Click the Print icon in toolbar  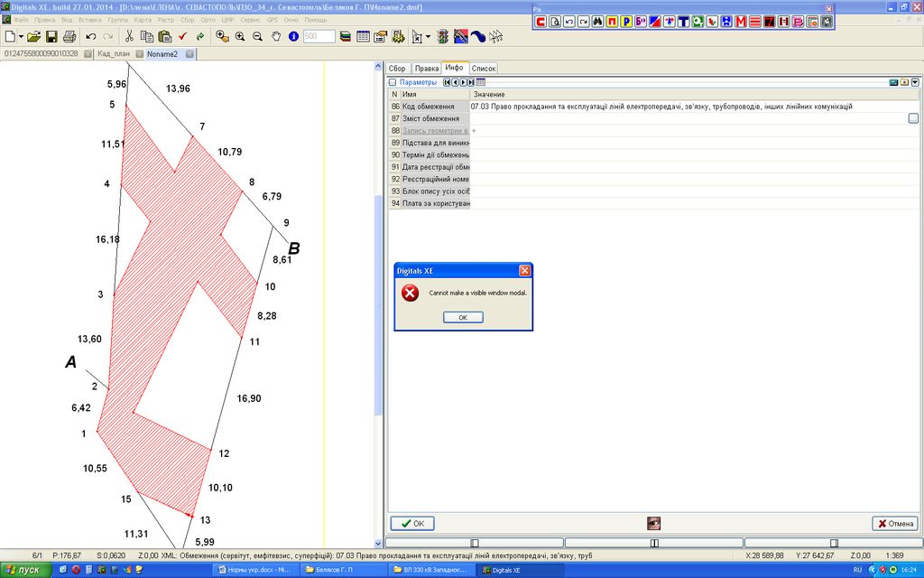[69, 36]
